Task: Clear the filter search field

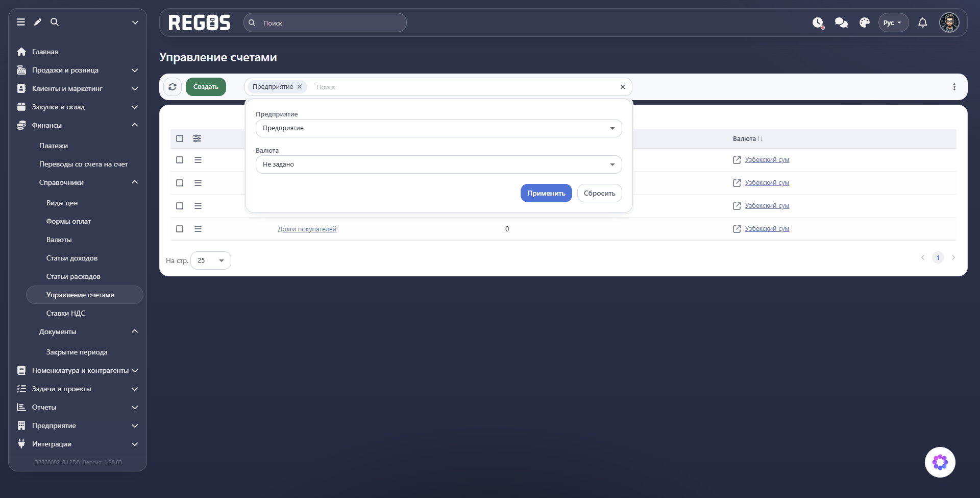Action: 623,87
